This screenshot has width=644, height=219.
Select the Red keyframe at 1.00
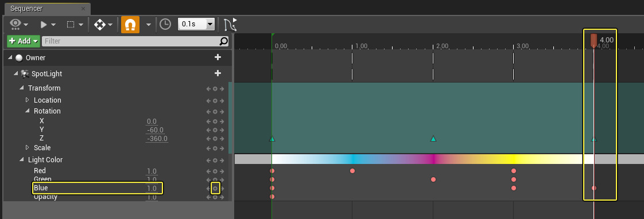coord(352,171)
